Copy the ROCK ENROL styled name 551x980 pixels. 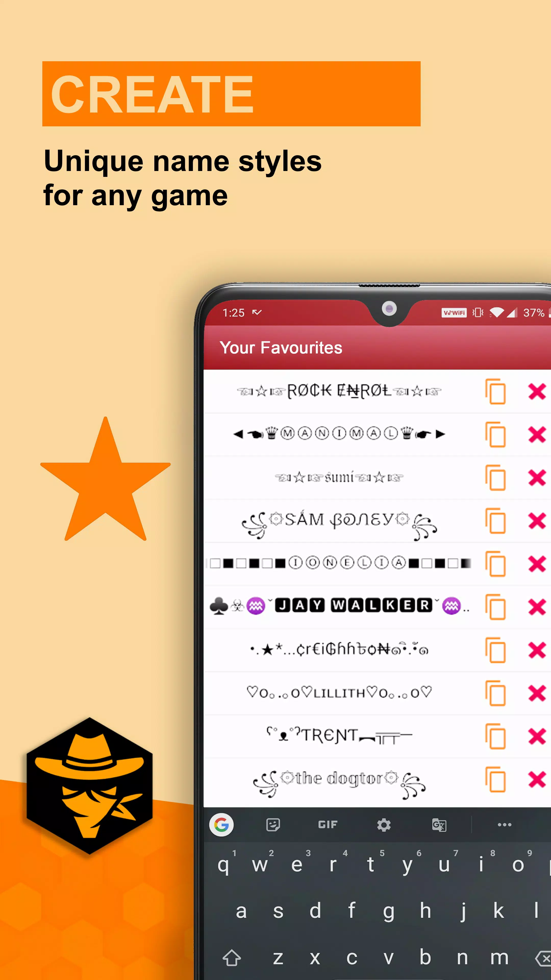[x=496, y=391]
